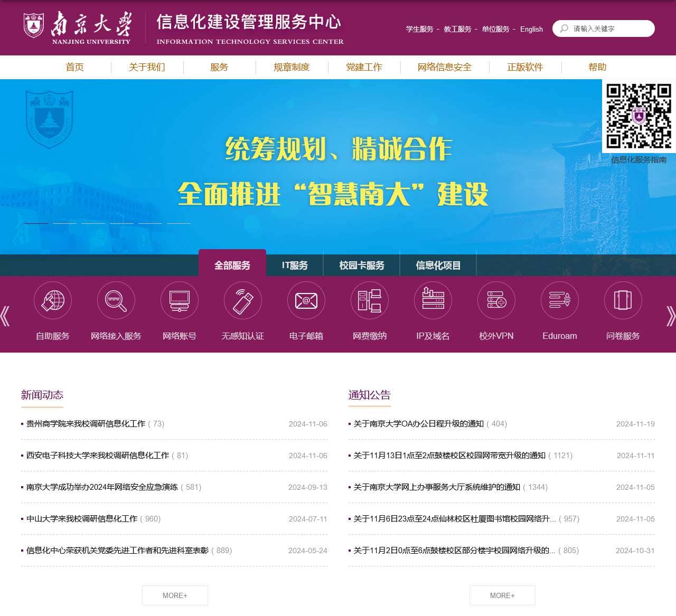
Task: Open the 电子邮箱 envelope icon
Action: (x=306, y=300)
